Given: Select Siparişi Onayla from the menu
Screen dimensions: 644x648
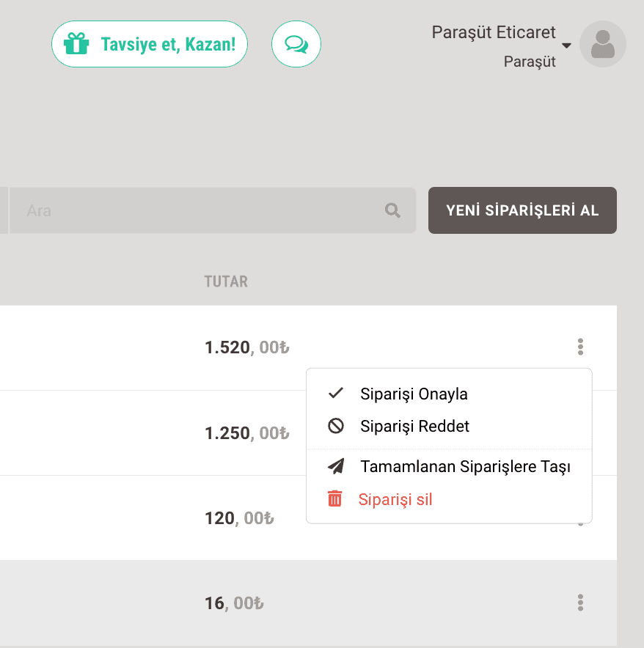Looking at the screenshot, I should click(414, 394).
